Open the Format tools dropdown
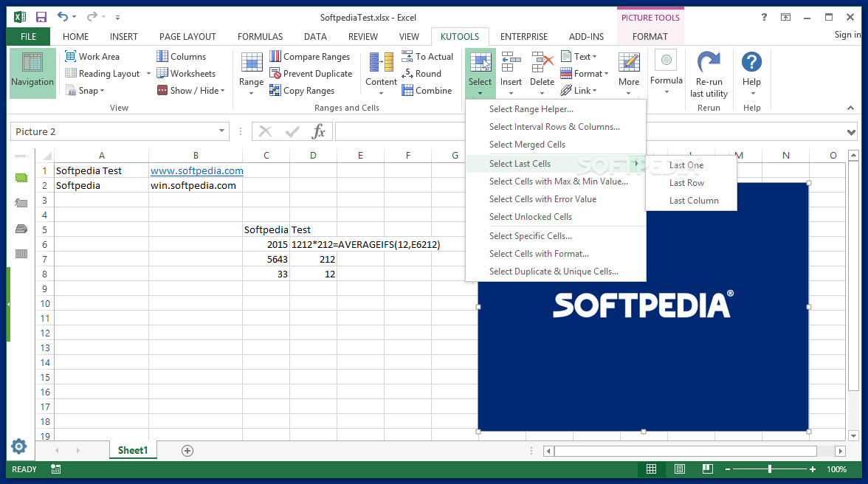 585,74
